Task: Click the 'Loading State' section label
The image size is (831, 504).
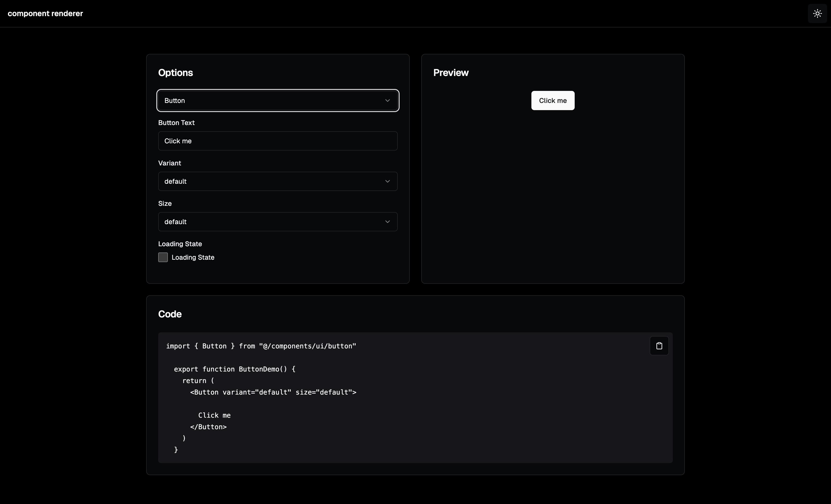Action: 180,244
